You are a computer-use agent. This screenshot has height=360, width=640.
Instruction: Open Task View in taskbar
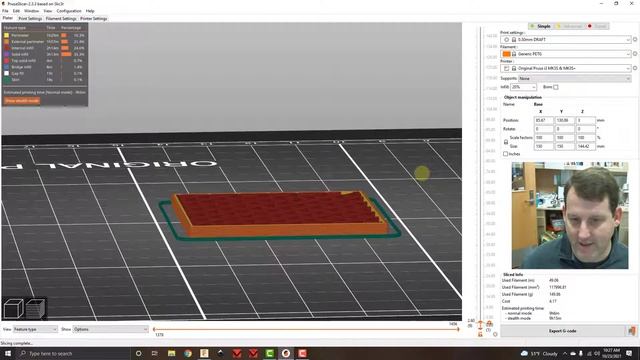pos(155,353)
